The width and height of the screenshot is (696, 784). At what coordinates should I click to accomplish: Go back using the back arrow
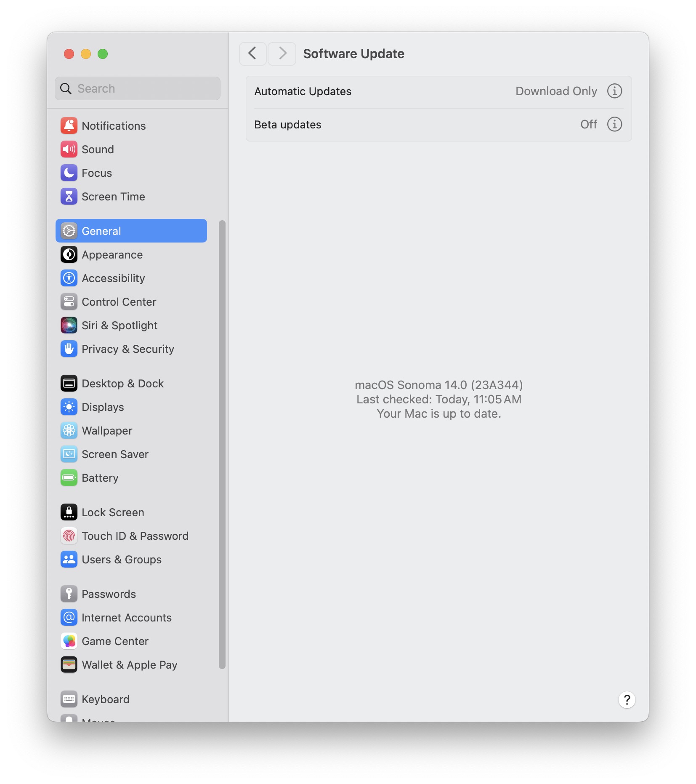pyautogui.click(x=252, y=53)
